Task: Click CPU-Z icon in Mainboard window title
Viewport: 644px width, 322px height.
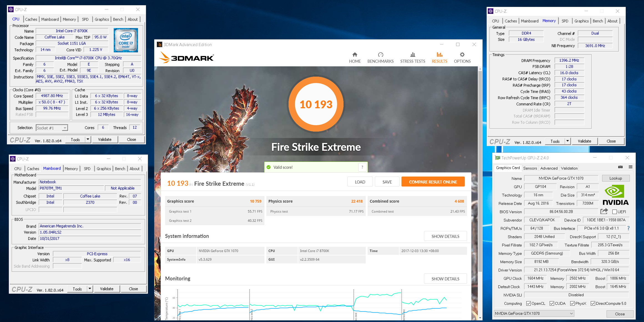Action: point(13,159)
